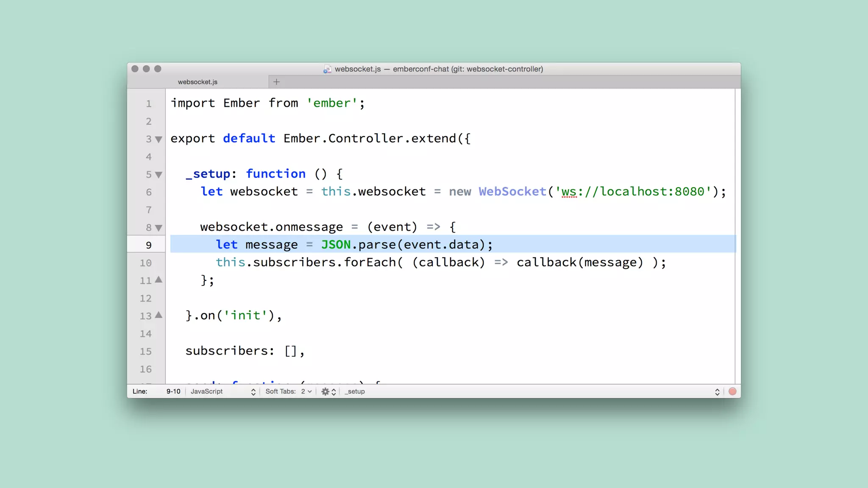Click the bundle gear icon in status bar
The height and width of the screenshot is (488, 868).
325,391
